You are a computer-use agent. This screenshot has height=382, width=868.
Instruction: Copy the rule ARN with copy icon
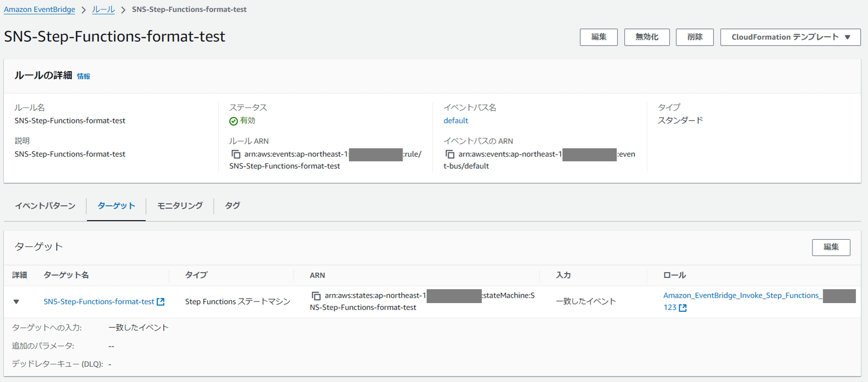(236, 154)
